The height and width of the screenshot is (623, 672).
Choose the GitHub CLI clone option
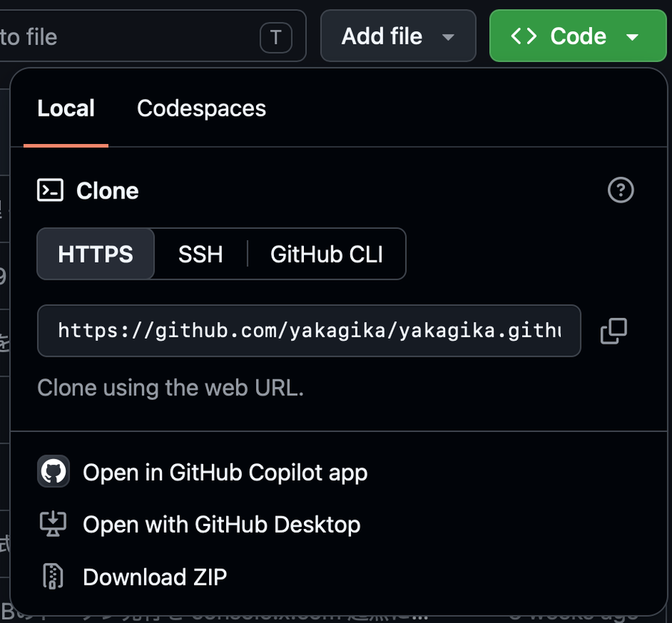[326, 254]
